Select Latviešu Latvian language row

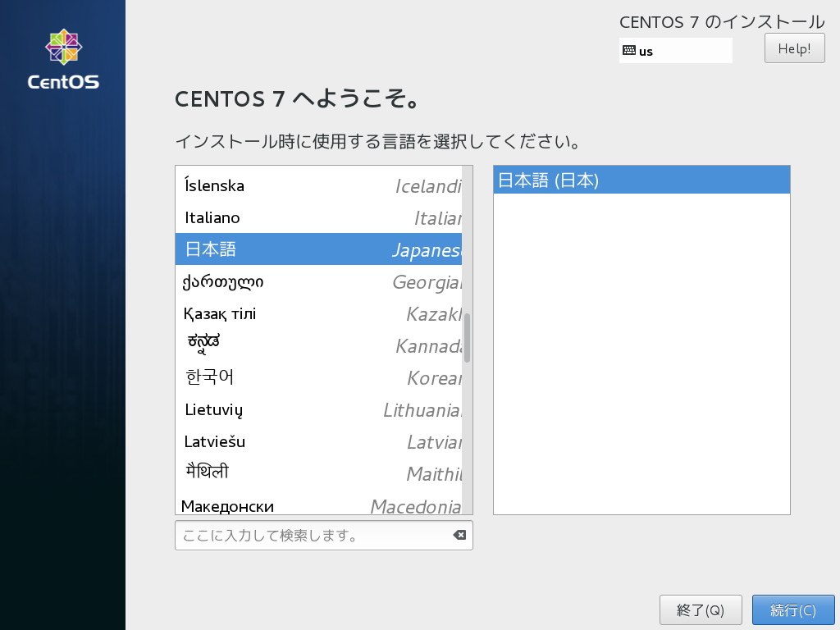pos(318,442)
